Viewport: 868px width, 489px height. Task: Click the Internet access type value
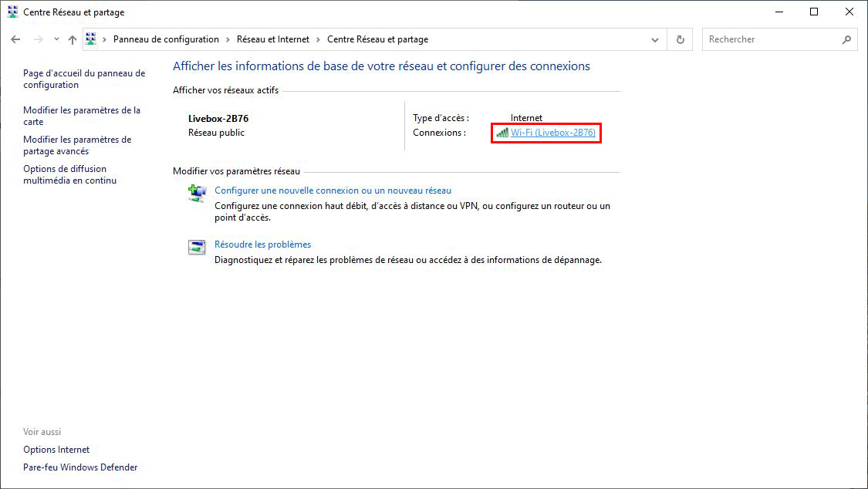pos(526,118)
